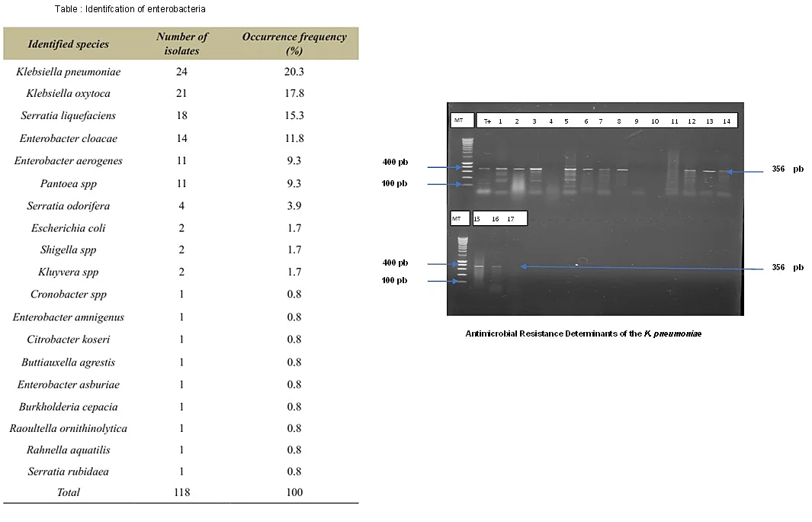Image resolution: width=812 pixels, height=522 pixels.
Task: Click the Escherichia coli species name
Action: click(x=68, y=228)
